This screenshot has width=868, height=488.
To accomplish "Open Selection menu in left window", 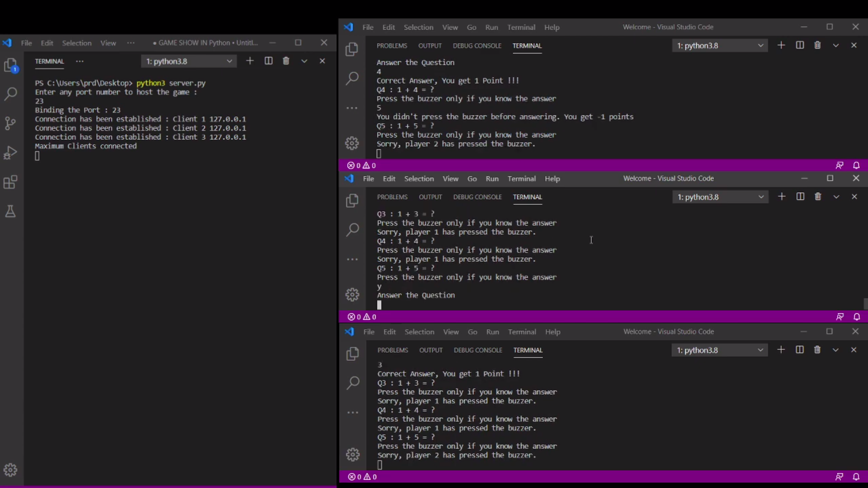I will [76, 43].
